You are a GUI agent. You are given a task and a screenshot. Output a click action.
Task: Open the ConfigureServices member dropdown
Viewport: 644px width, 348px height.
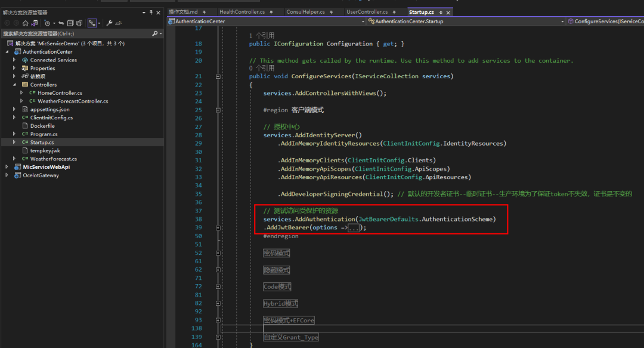point(606,21)
